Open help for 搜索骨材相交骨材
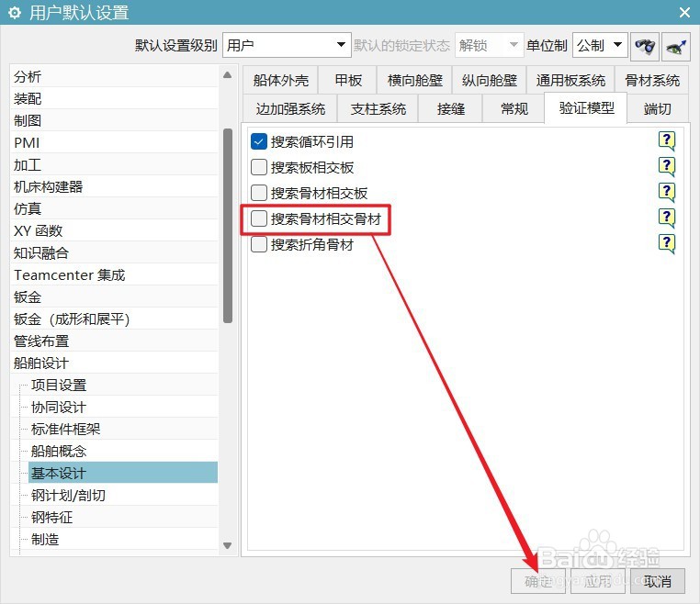700x604 pixels. click(x=667, y=218)
